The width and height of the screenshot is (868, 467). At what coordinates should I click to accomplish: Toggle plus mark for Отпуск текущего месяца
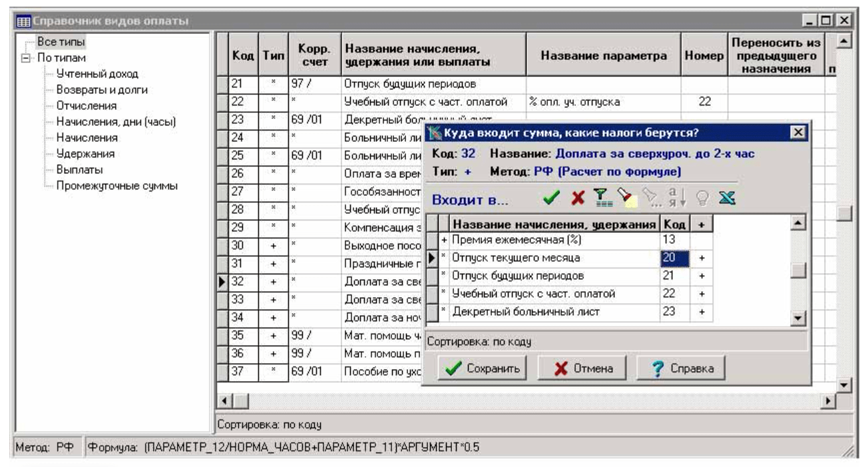click(702, 257)
